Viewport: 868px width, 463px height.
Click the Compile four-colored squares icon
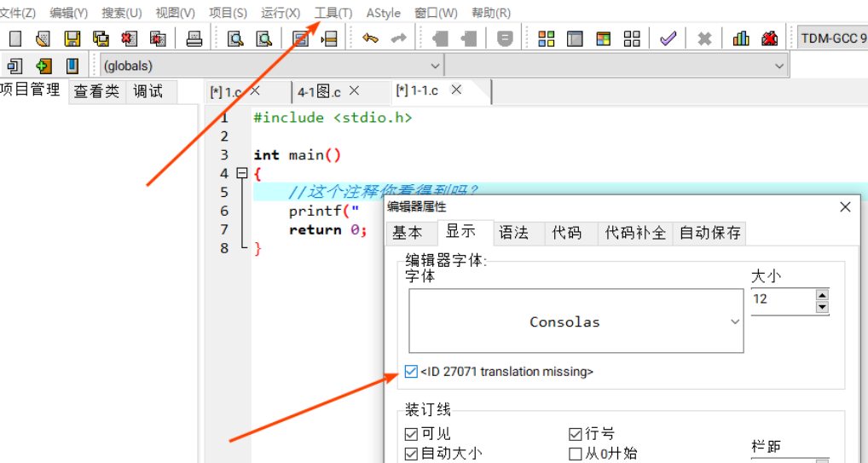[x=547, y=38]
